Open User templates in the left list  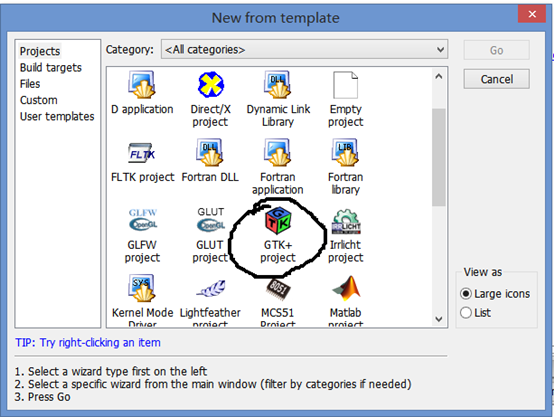(x=57, y=116)
